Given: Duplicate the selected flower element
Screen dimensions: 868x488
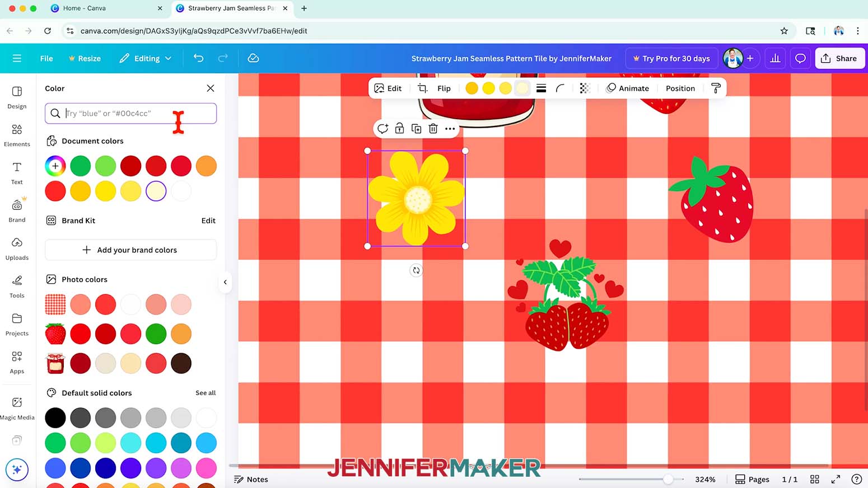Looking at the screenshot, I should (x=417, y=129).
